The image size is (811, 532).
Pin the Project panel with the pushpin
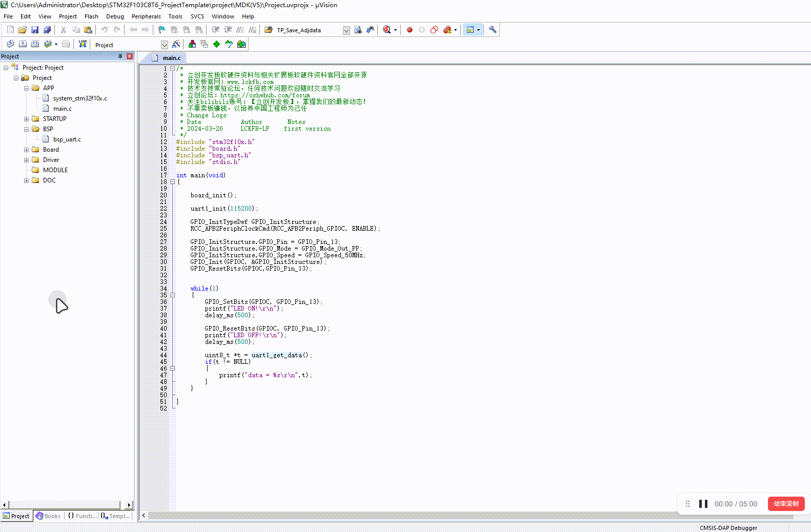tap(120, 56)
